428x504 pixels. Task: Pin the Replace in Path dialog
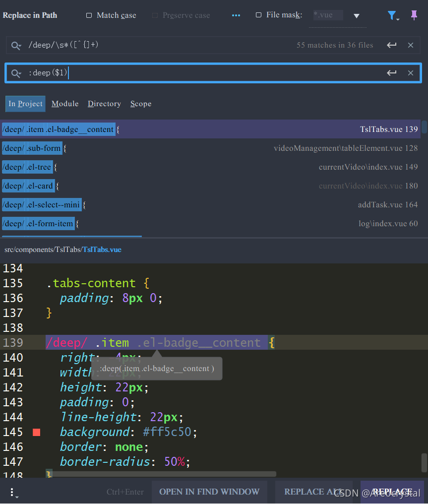(x=414, y=15)
